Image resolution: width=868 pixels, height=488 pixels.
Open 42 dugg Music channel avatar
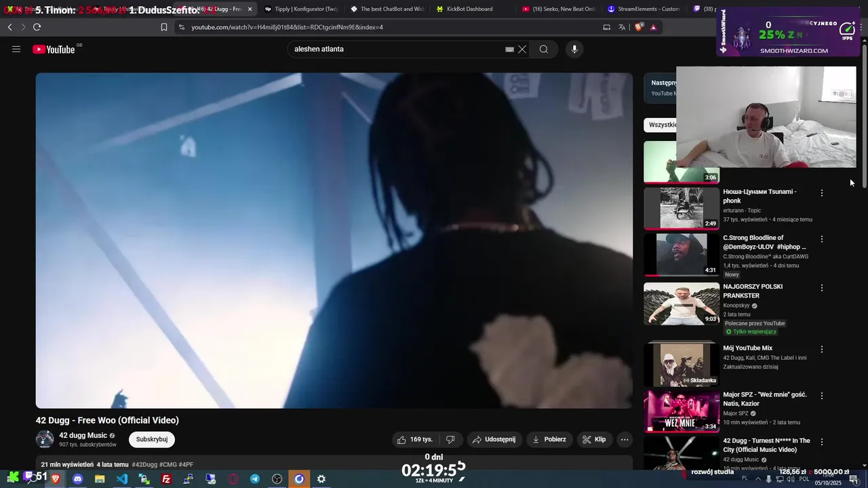[x=45, y=439]
